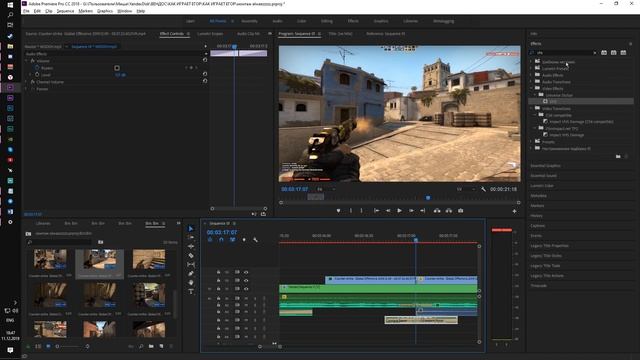The image size is (640, 360).
Task: Select the Type tool
Action: tap(191, 291)
